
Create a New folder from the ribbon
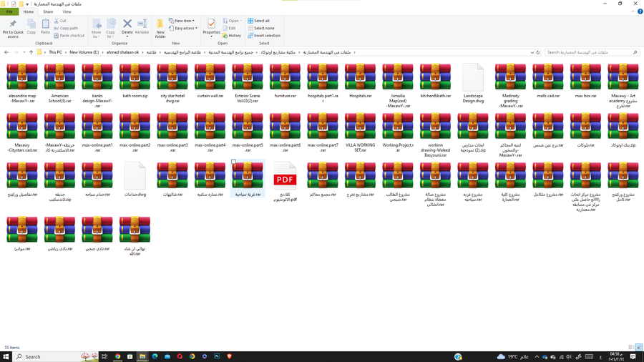pyautogui.click(x=160, y=27)
